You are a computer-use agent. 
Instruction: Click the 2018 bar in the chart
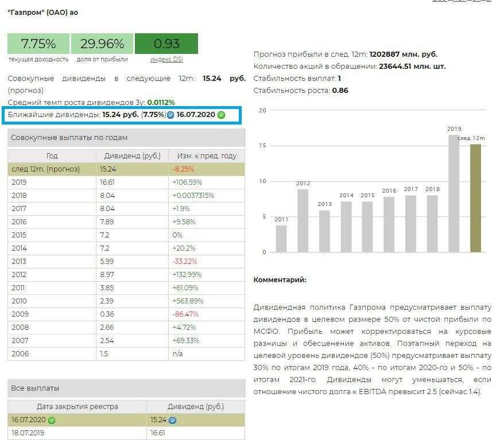(x=432, y=224)
